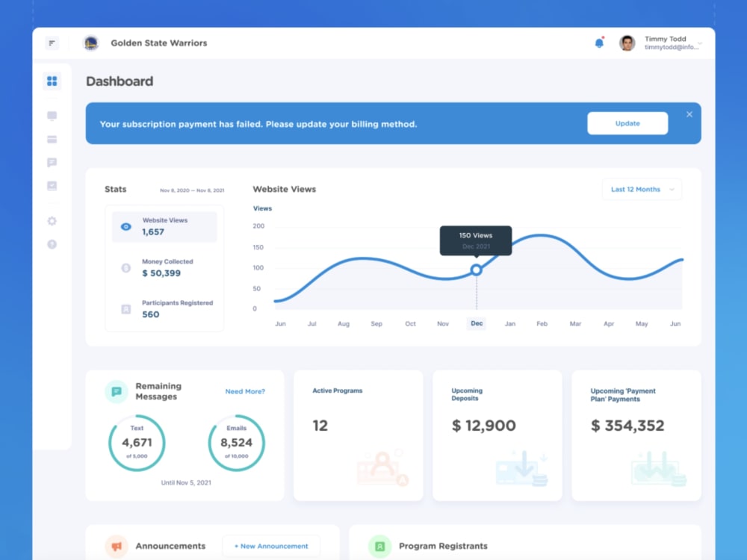Click the coin icon beside Money Collected
747x560 pixels.
[x=125, y=268]
